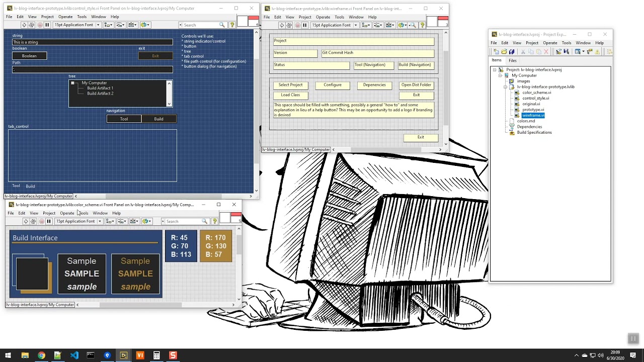Click context help icon in control_style.vi
The height and width of the screenshot is (362, 644).
pyautogui.click(x=232, y=25)
